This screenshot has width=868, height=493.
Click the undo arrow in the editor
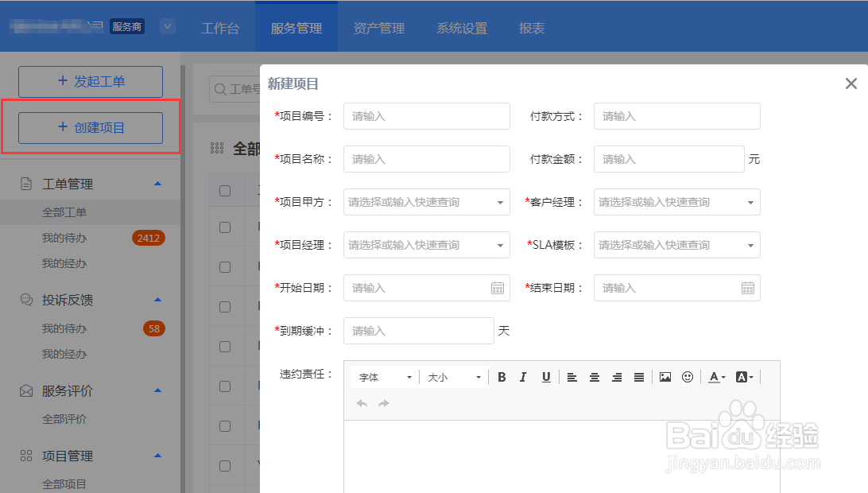[x=362, y=402]
